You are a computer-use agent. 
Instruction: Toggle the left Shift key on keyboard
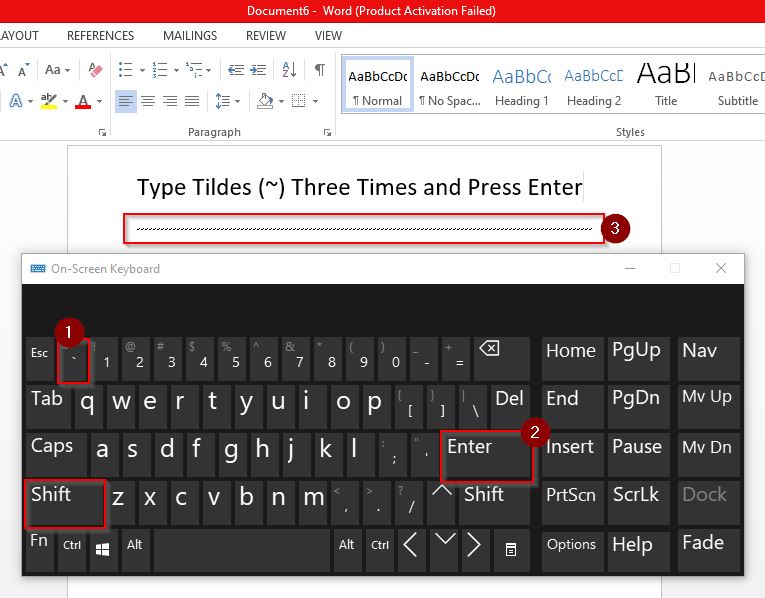(65, 504)
